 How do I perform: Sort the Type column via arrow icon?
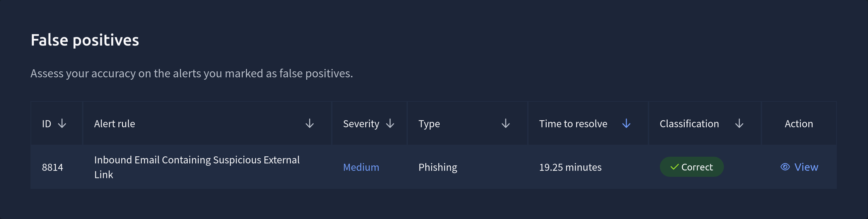(505, 124)
